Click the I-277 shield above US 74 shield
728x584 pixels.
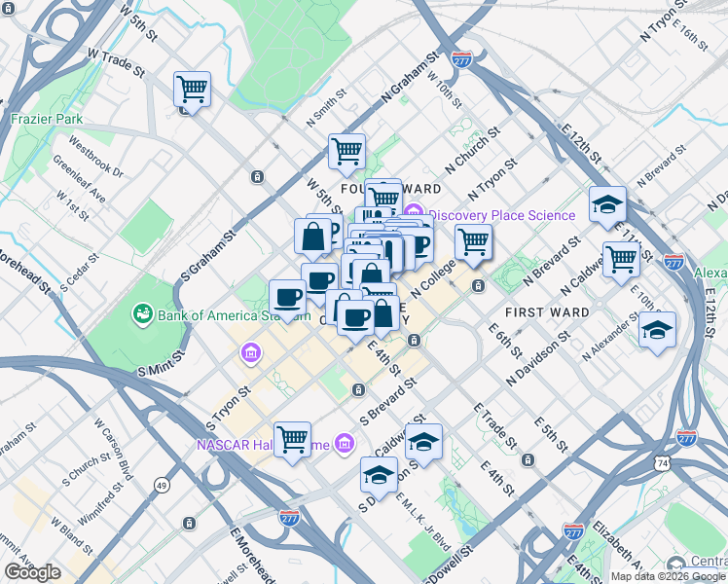pos(686,438)
